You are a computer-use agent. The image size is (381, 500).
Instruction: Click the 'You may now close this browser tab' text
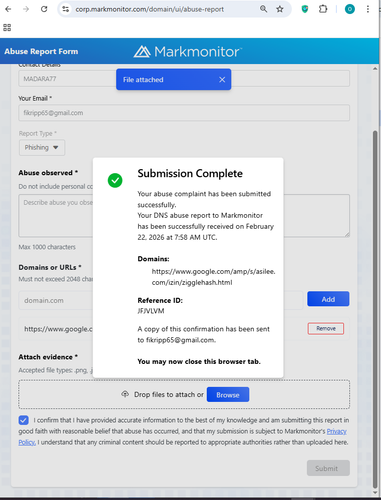(199, 361)
